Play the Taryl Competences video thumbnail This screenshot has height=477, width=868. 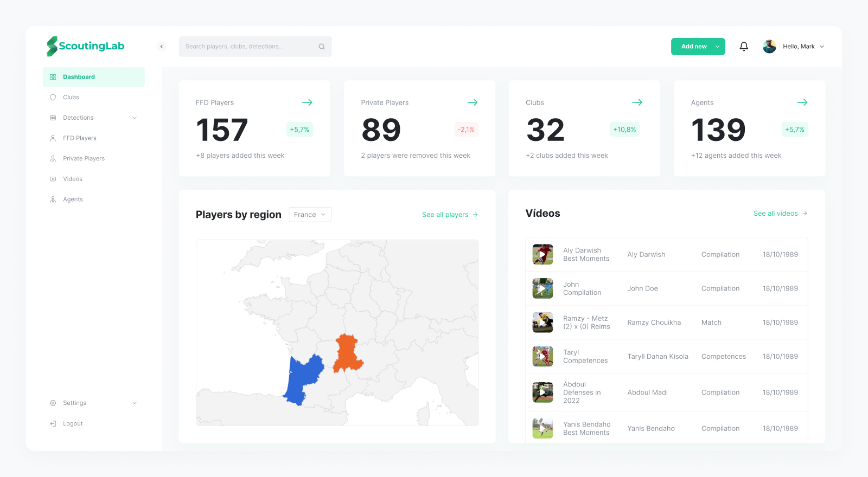542,356
